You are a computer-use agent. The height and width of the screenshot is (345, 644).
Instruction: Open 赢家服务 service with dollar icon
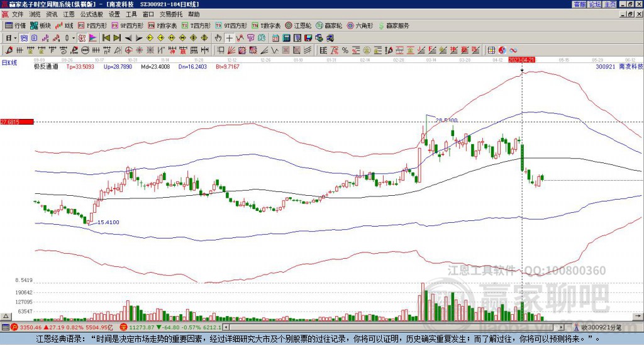pyautogui.click(x=394, y=25)
